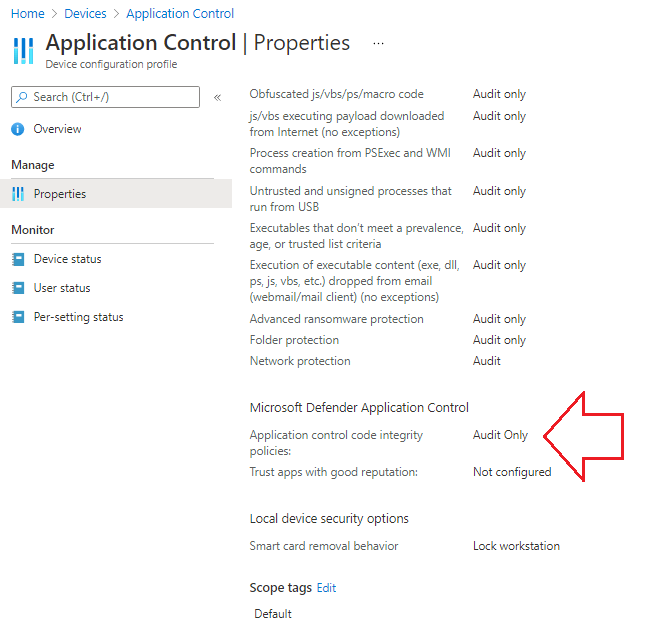Click the Properties sidebar icon
665x631 pixels.
[x=18, y=194]
